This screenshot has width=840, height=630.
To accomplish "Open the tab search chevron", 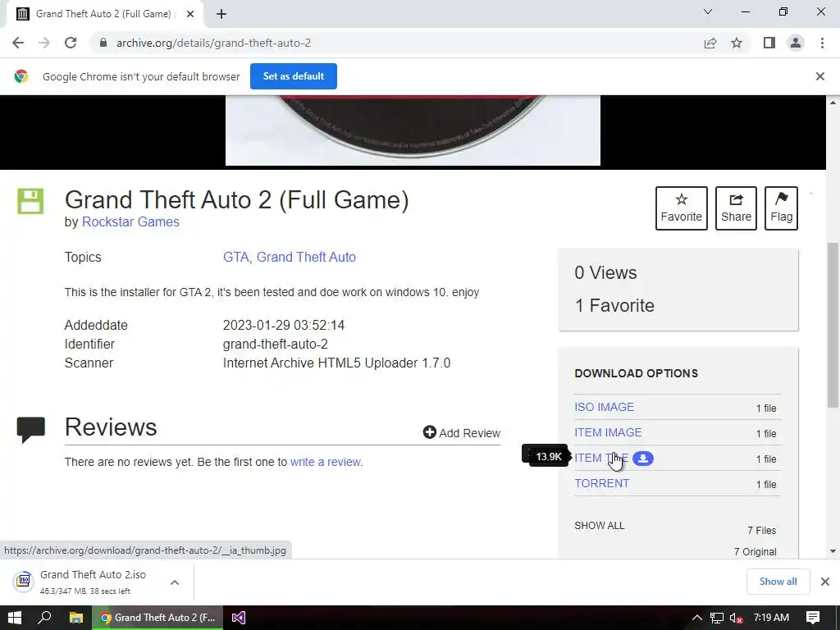I will click(x=708, y=11).
